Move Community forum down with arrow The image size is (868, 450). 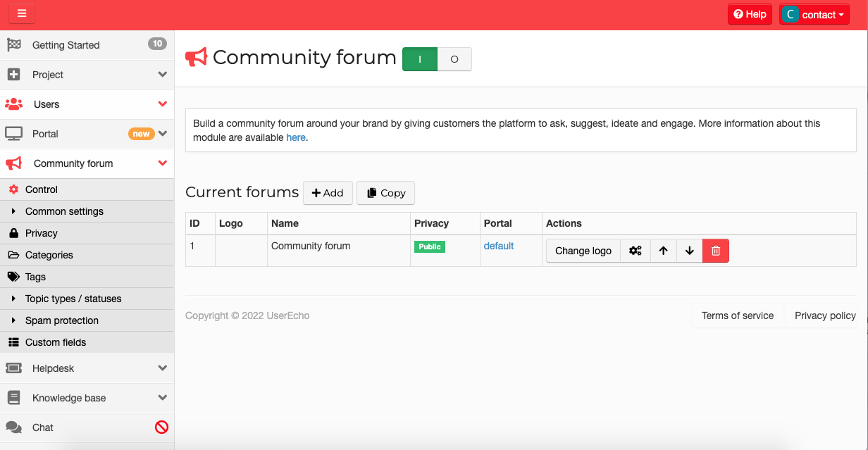coord(690,251)
